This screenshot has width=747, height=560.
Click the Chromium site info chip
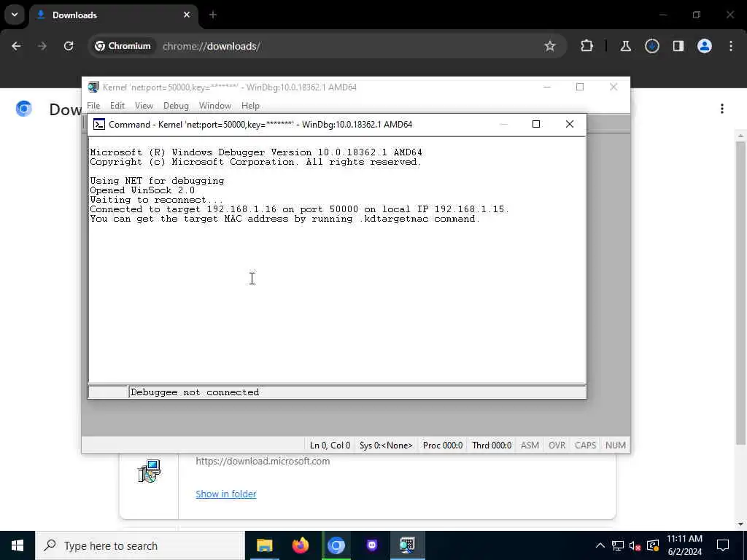pos(123,46)
